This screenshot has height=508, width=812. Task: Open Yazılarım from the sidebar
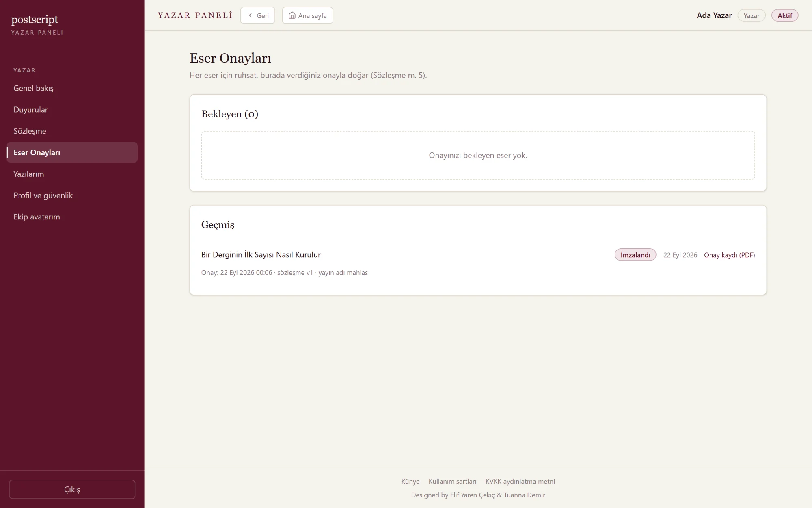point(72,174)
